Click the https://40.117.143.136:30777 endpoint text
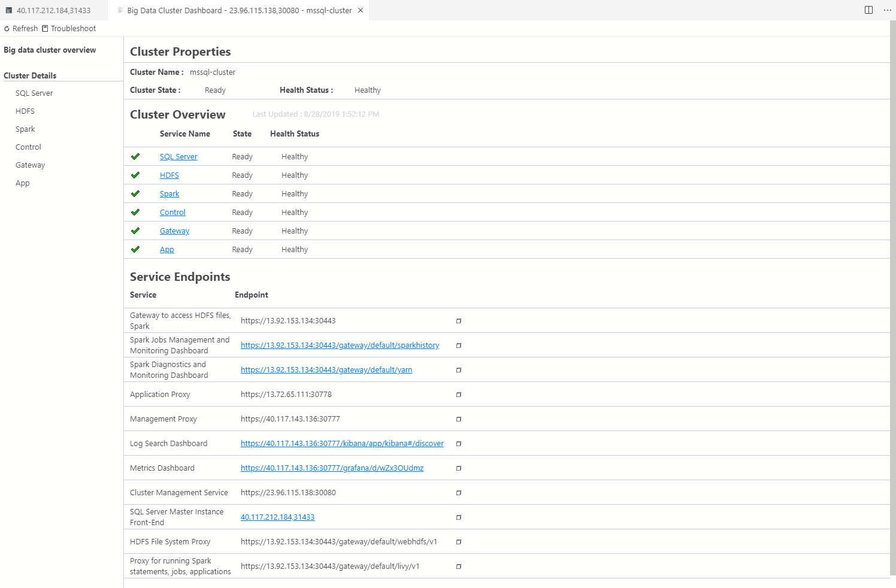Screen dimensions: 896x588 (x=290, y=419)
